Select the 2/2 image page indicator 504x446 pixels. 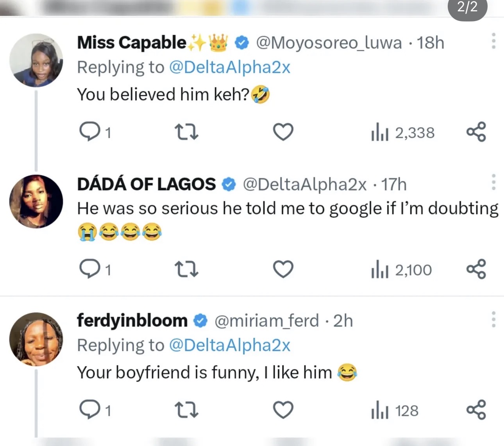click(467, 9)
